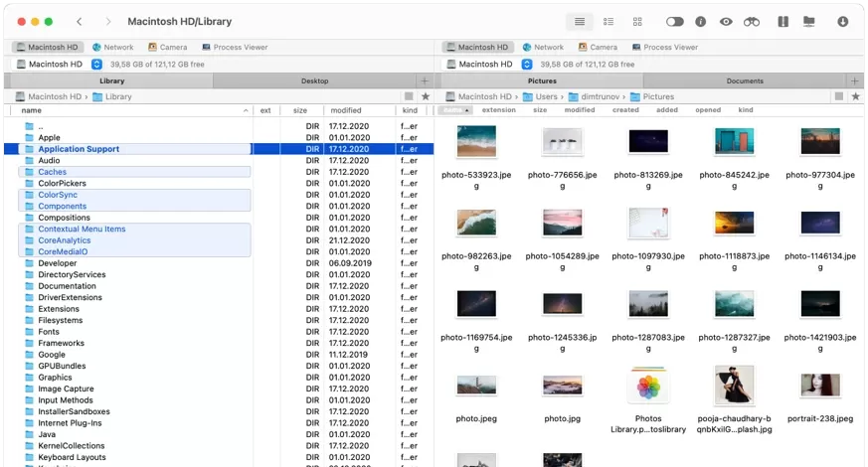
Task: Open file info with the info icon
Action: [x=700, y=21]
